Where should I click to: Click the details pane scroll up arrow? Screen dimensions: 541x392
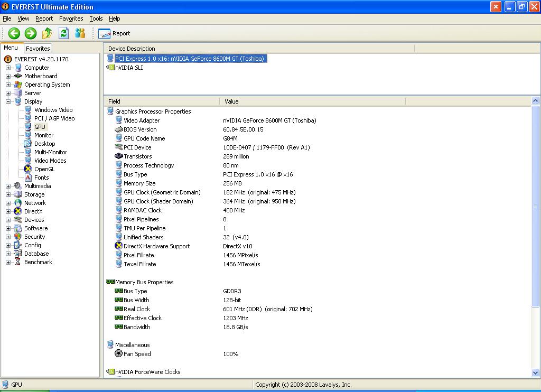pos(536,101)
